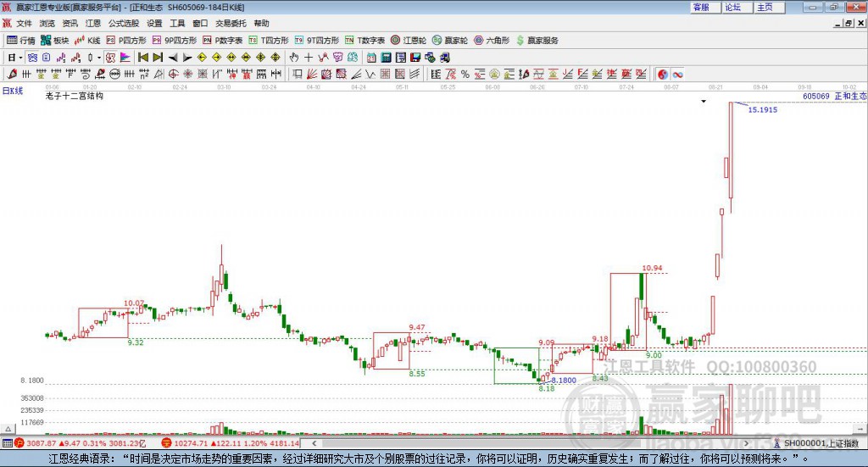This screenshot has width=868, height=467.
Task: Click the black left arrow icon
Action: pyautogui.click(x=173, y=58)
